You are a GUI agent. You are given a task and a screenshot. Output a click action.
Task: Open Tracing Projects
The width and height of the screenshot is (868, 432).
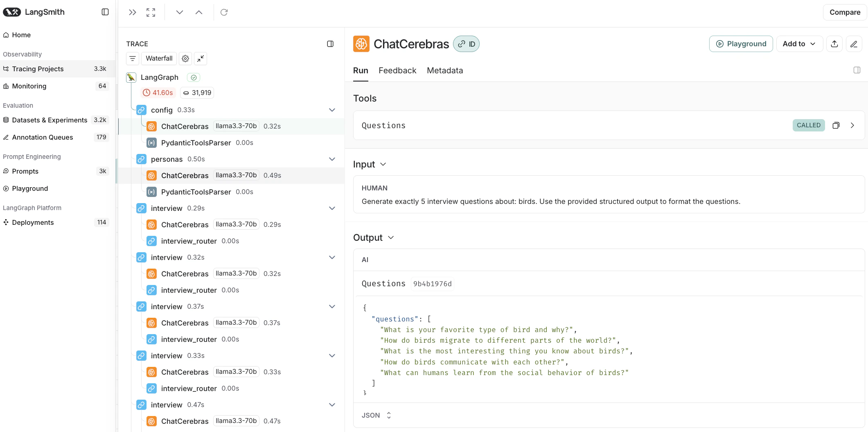point(58,69)
